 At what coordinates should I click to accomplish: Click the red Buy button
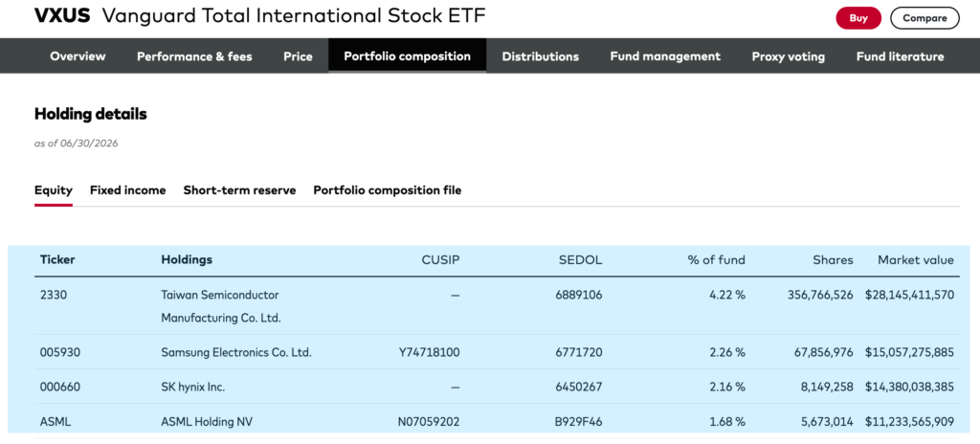pos(858,18)
